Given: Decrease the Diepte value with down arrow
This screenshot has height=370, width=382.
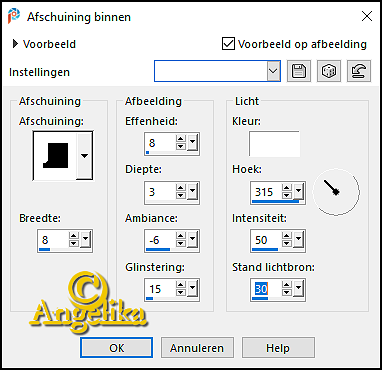Looking at the screenshot, I should [x=181, y=195].
